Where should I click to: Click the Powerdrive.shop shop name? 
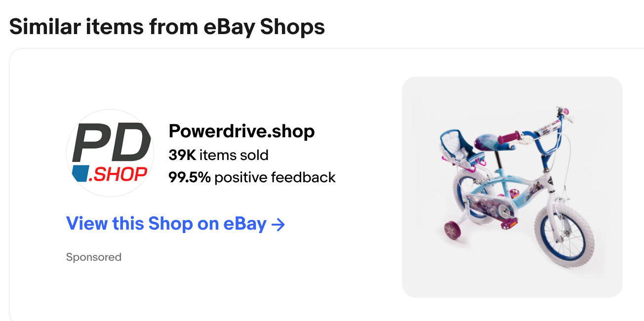[241, 131]
